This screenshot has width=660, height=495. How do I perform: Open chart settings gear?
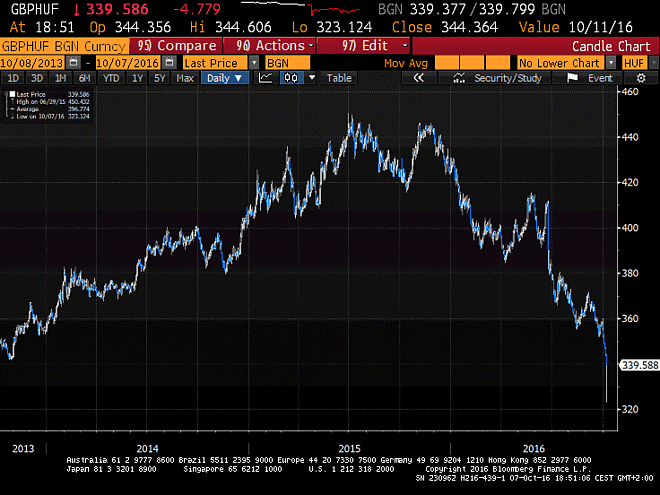641,78
